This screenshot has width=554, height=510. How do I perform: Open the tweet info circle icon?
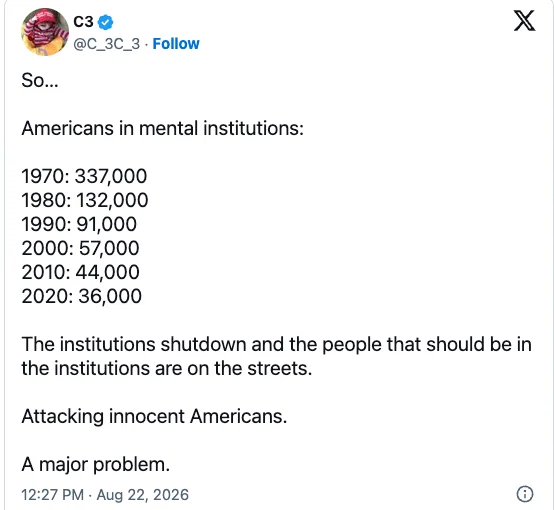(x=525, y=494)
